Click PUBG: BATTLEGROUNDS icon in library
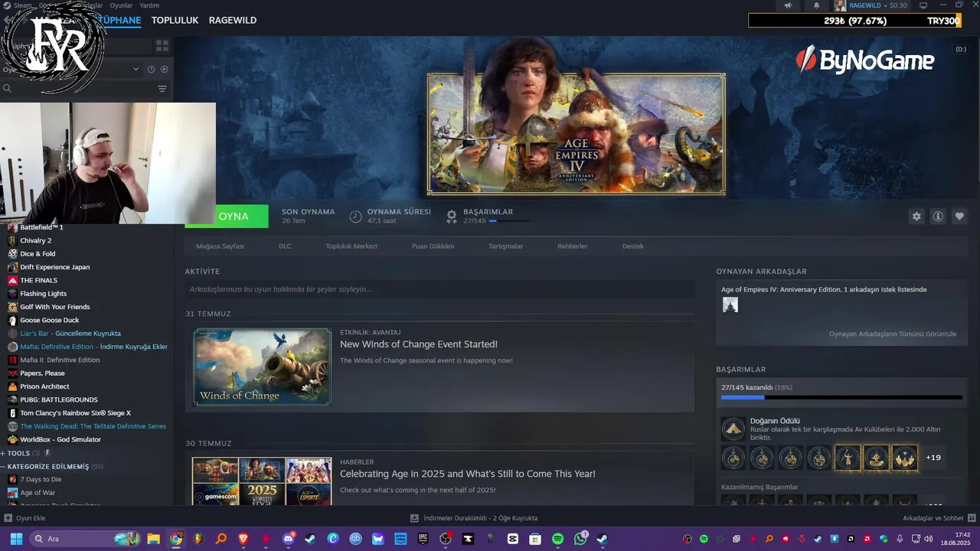Image resolution: width=980 pixels, height=551 pixels. click(x=12, y=399)
